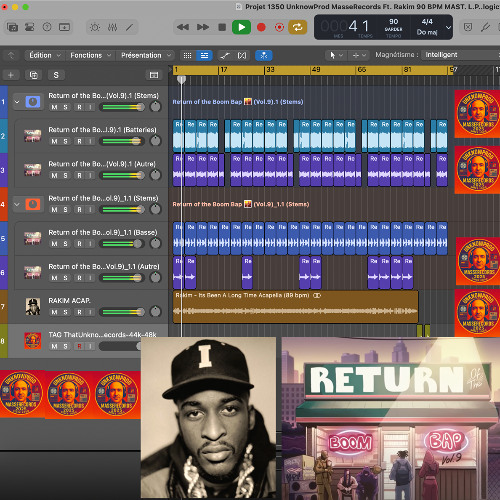
Task: Click the Stop transport button
Action: pos(222,27)
